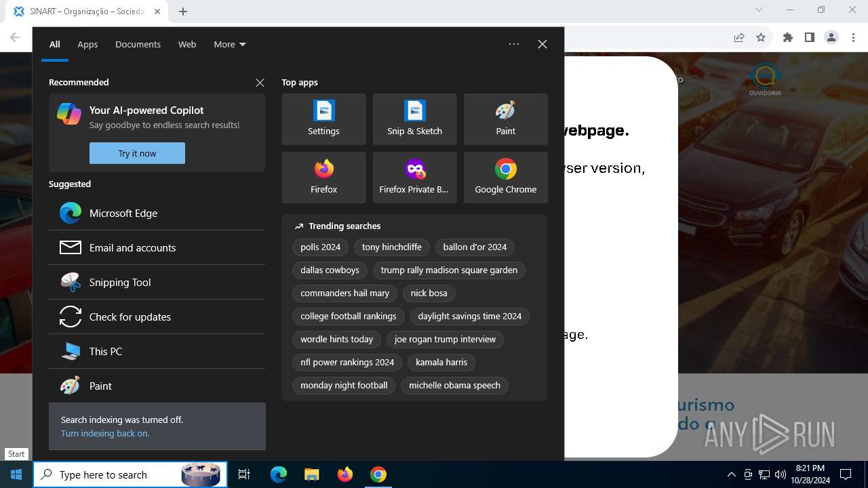Screen dimensions: 868x488
Task: Open Firefox on taskbar
Action: [344, 474]
